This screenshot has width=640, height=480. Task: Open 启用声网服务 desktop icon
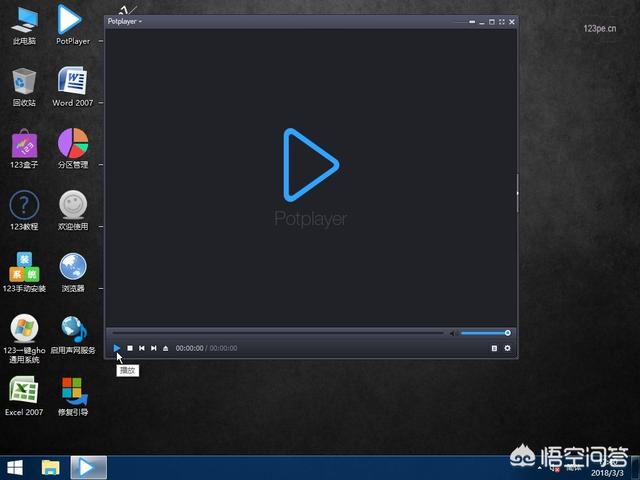pyautogui.click(x=73, y=335)
